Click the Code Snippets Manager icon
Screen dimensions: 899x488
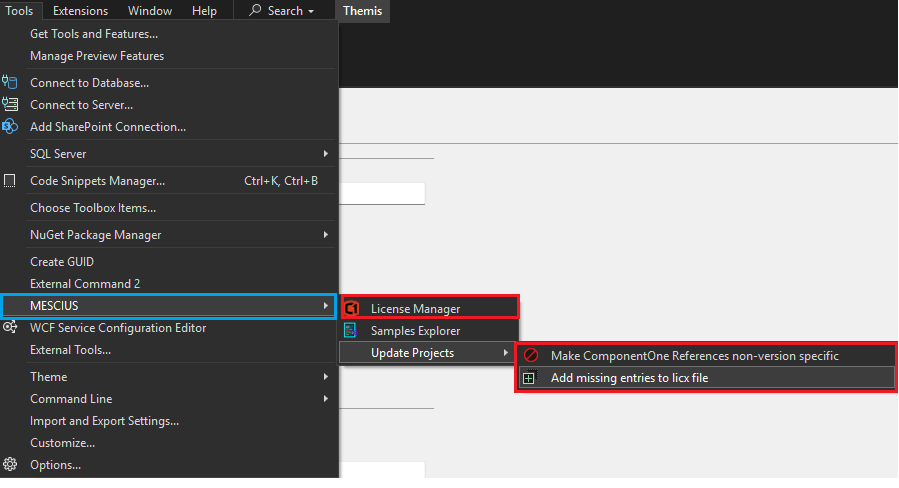click(11, 181)
